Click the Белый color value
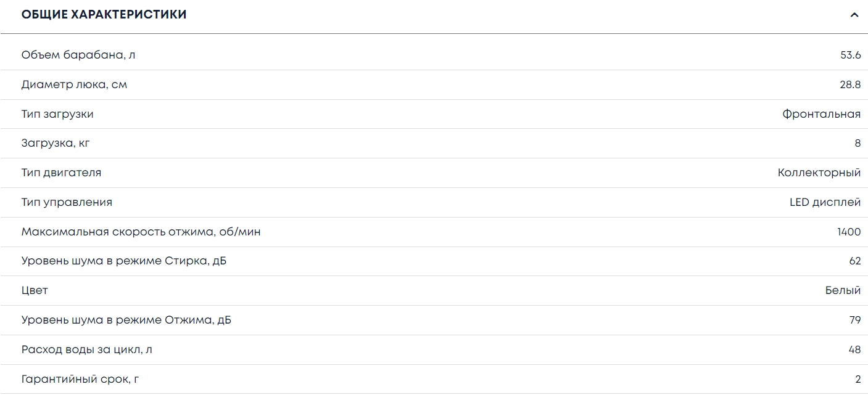This screenshot has width=868, height=400. click(x=843, y=290)
